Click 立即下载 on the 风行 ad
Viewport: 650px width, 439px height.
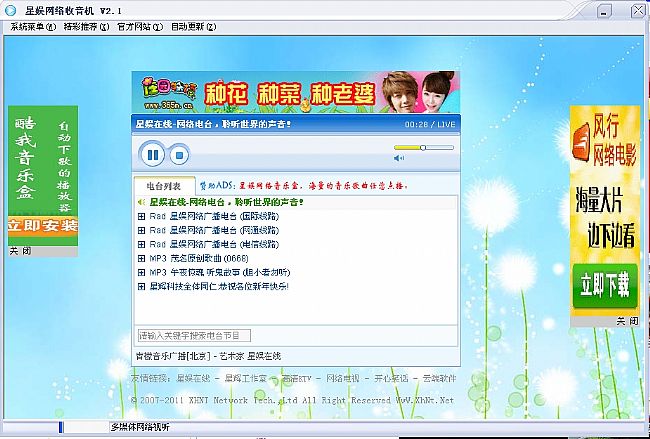click(x=605, y=286)
